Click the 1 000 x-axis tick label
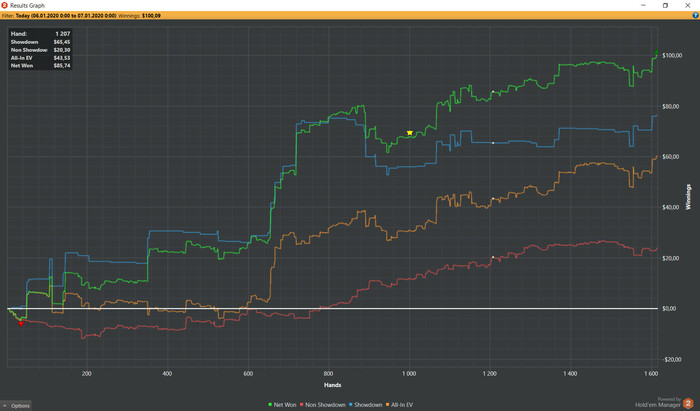 (409, 374)
